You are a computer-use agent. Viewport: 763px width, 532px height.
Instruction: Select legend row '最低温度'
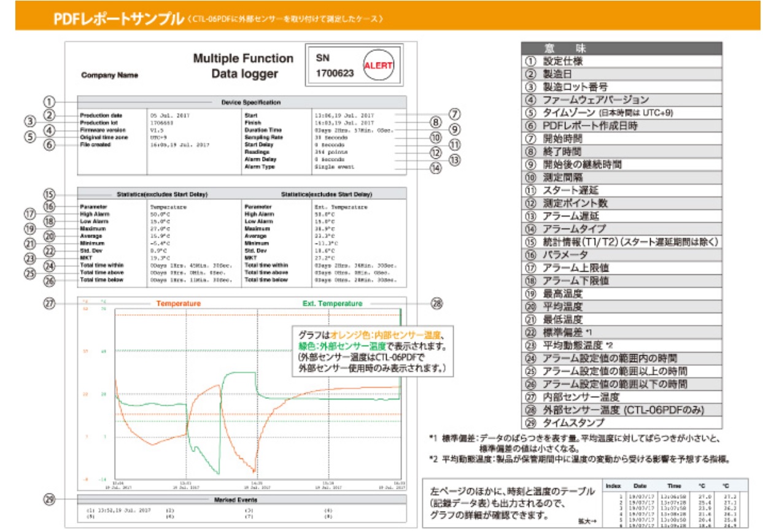(621, 320)
